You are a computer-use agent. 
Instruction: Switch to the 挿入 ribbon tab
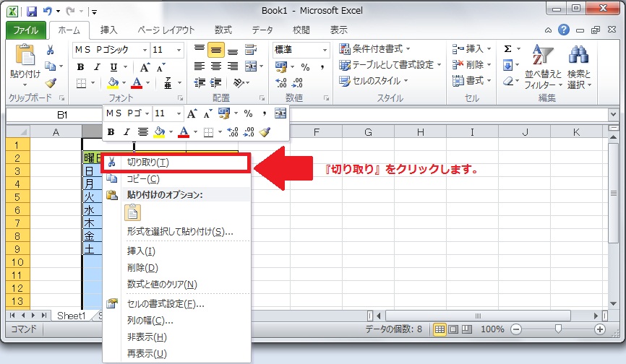pos(108,30)
